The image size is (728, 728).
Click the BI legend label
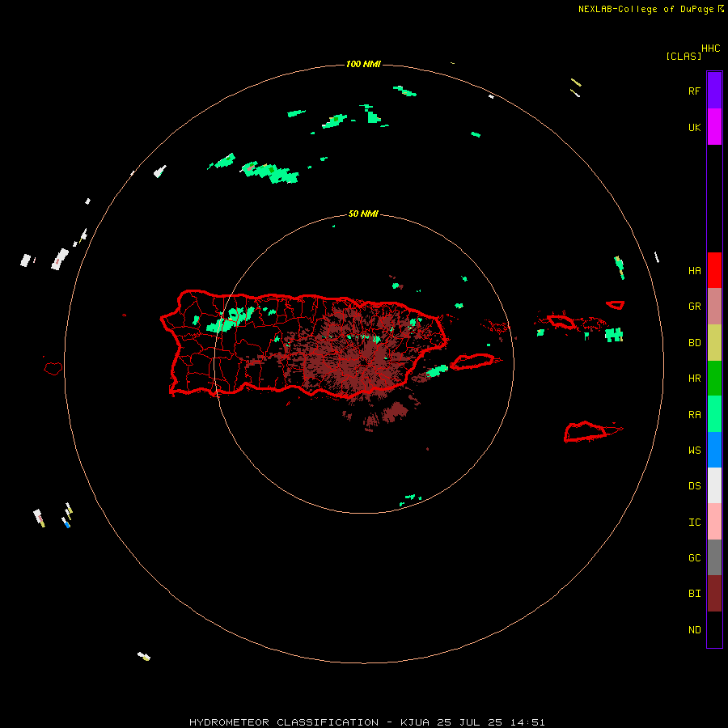coord(694,594)
